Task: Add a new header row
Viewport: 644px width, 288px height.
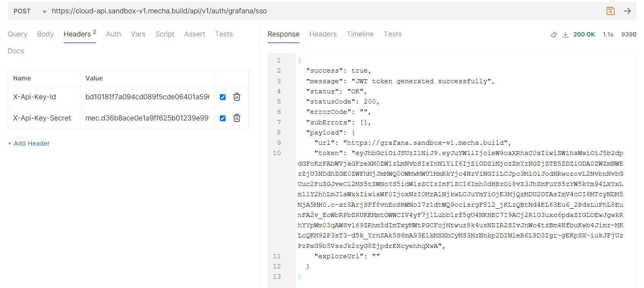Action: coord(29,143)
